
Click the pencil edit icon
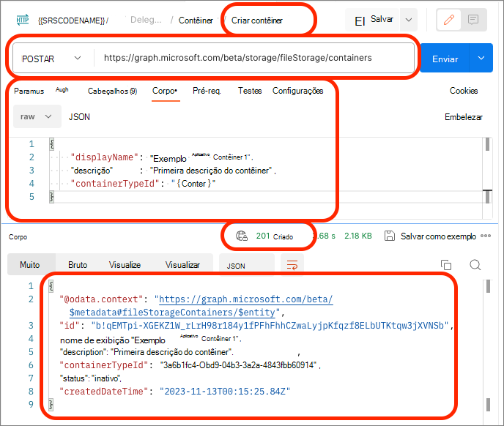[x=448, y=20]
